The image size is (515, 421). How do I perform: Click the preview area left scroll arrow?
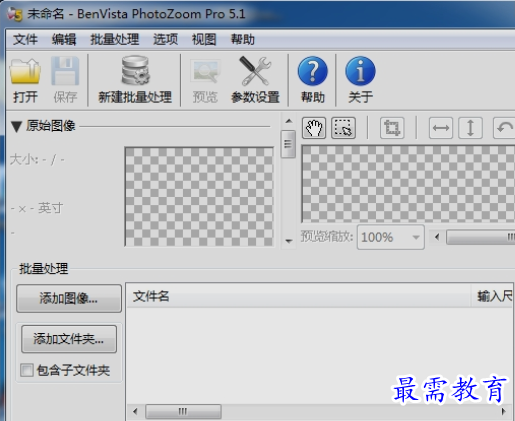[437, 237]
